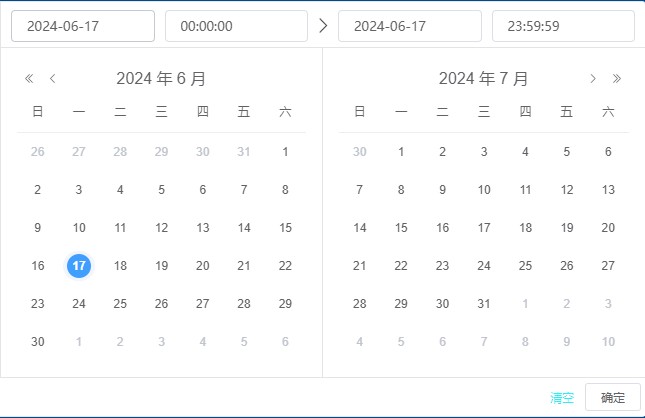The height and width of the screenshot is (418, 645).
Task: Go to previous year in June panel
Action: coord(29,78)
